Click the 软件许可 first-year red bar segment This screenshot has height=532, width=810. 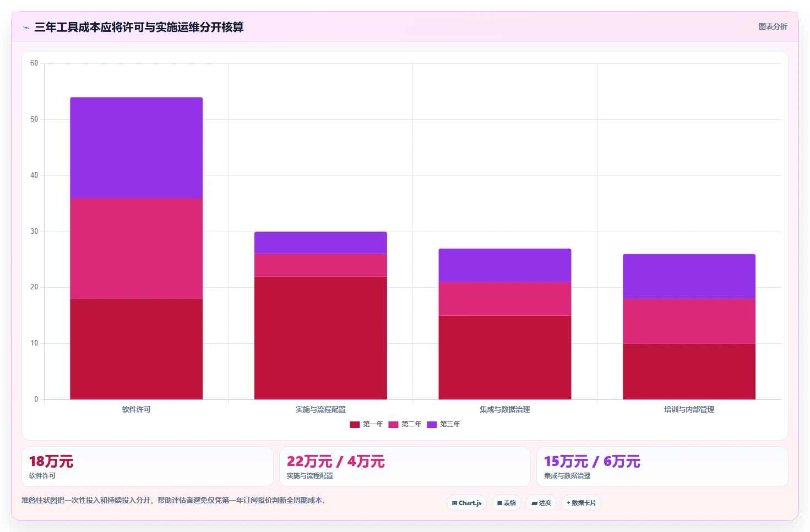tap(136, 349)
